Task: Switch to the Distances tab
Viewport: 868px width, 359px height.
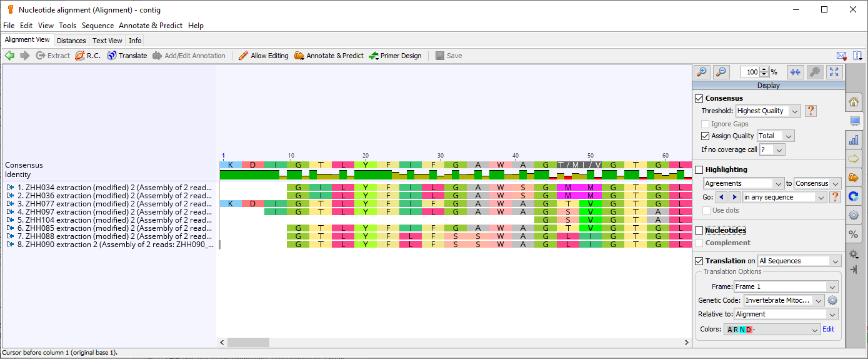Action: click(x=71, y=41)
